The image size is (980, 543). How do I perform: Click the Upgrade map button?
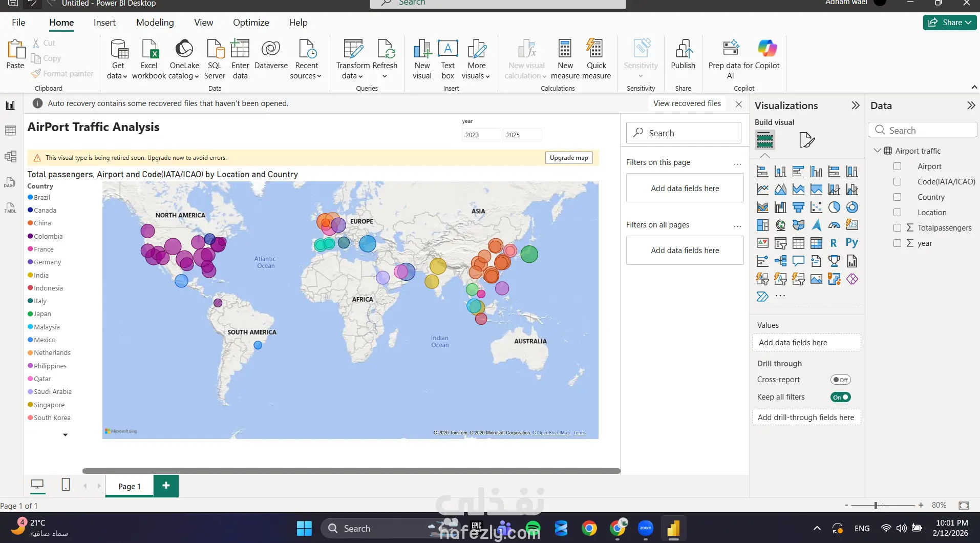568,158
